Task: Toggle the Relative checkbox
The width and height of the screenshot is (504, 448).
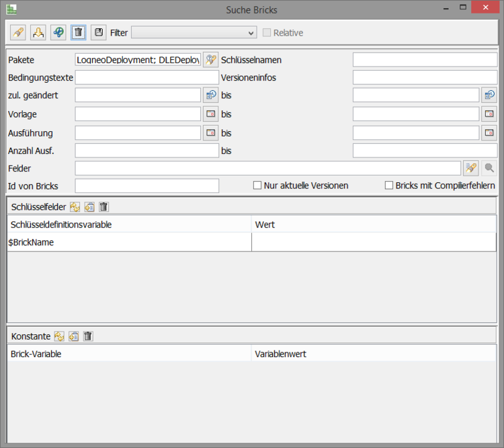Action: 267,32
